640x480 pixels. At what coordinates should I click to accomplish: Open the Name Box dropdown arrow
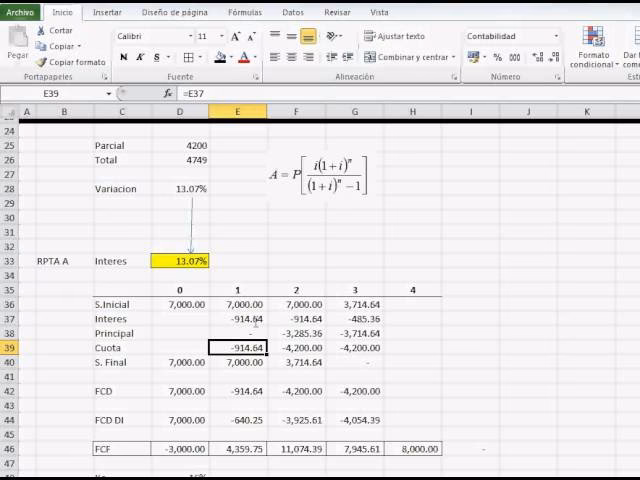[109, 93]
